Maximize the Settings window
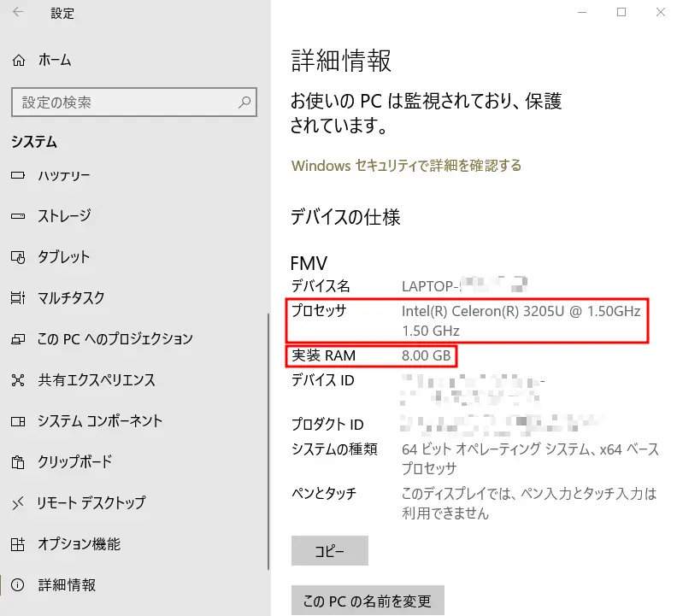 621,12
